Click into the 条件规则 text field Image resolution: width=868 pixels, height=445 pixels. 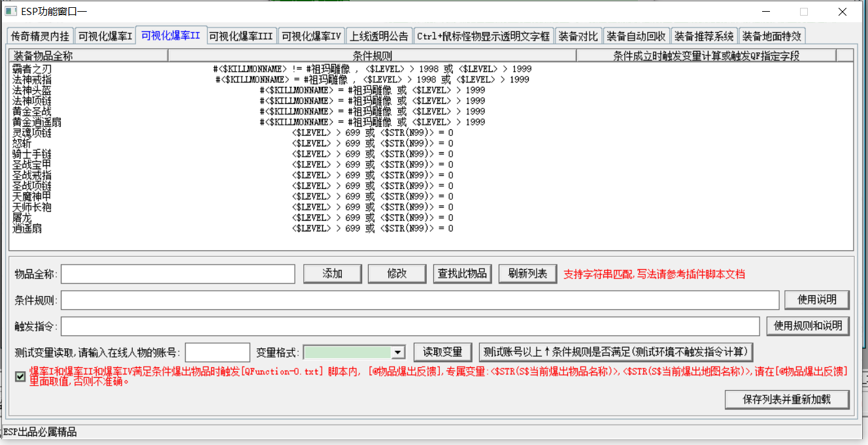(x=420, y=300)
